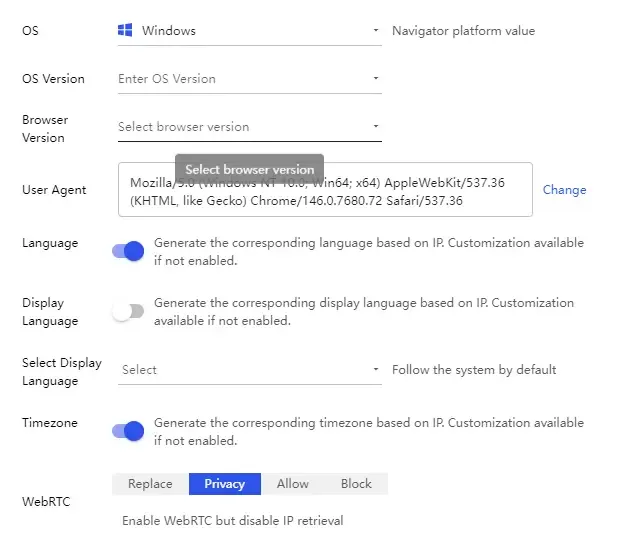Disable the Language toggle switch
The image size is (625, 545).
(x=128, y=251)
